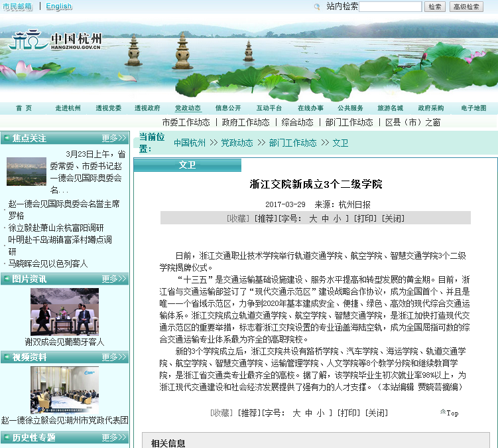Expand 更多 in 焦点关注 section
The height and width of the screenshot is (448, 498).
pyautogui.click(x=113, y=138)
